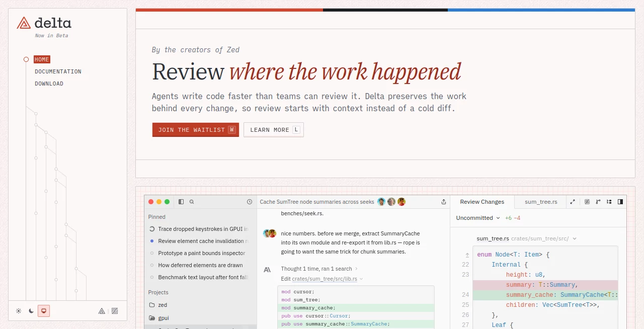Click the second participant avatar beside the thread title
Screen dimensions: 644x329
(x=391, y=202)
